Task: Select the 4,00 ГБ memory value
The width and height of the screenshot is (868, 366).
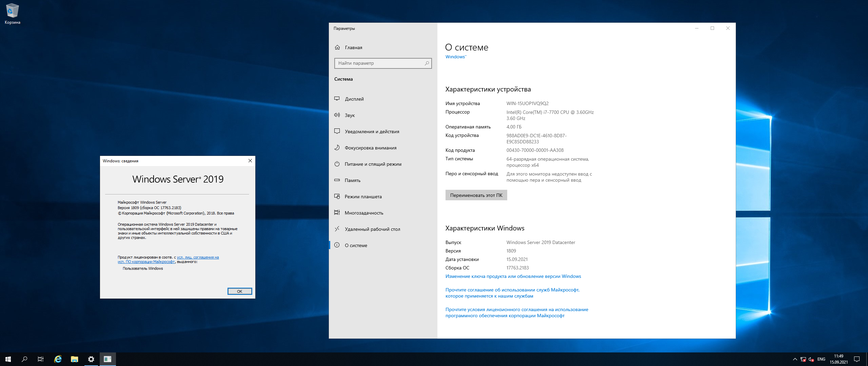Action: (x=514, y=127)
